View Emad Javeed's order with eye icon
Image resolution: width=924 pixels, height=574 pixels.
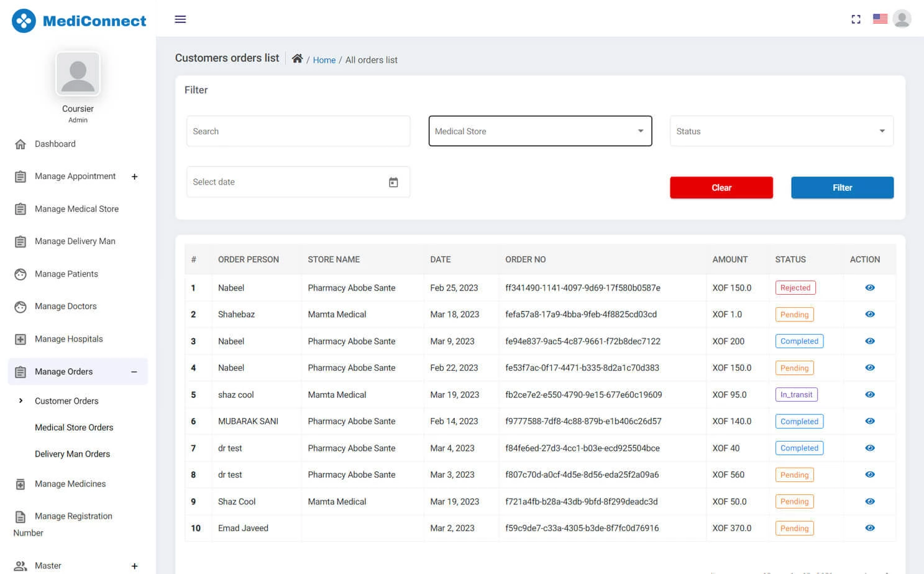(869, 527)
